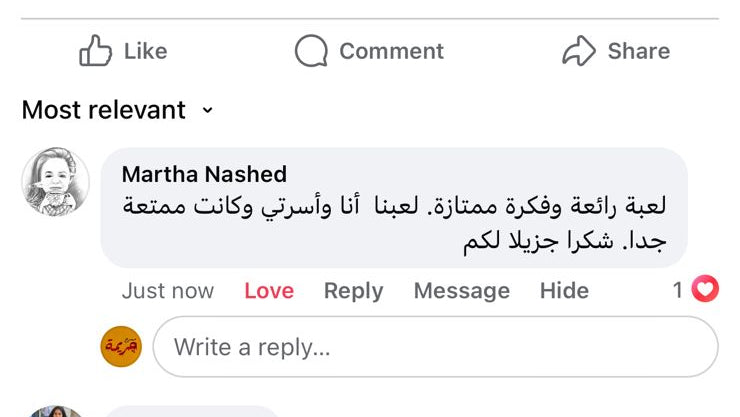
Task: Message Martha Nashed from the comment
Action: coord(461,291)
